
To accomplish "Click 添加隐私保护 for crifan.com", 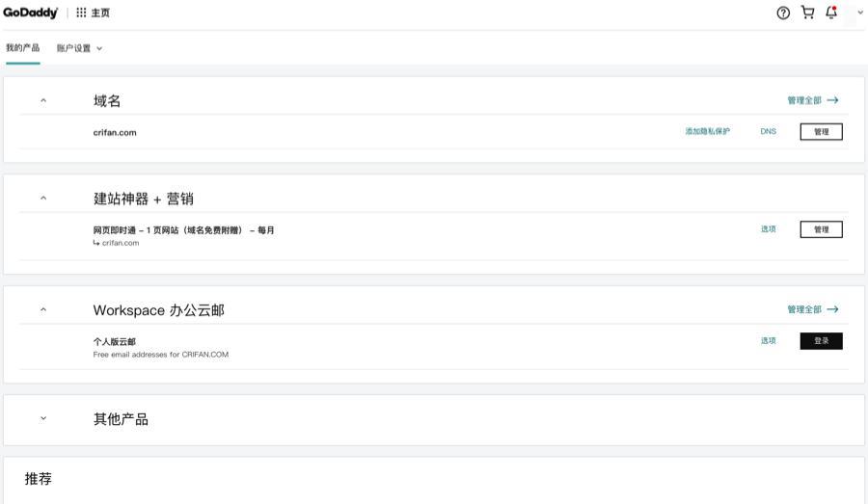I will [x=708, y=132].
